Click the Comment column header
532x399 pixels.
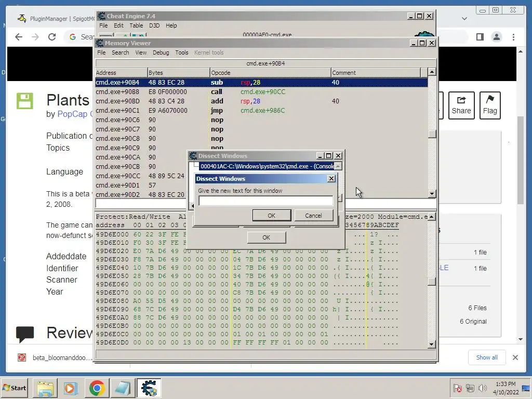[x=375, y=73]
